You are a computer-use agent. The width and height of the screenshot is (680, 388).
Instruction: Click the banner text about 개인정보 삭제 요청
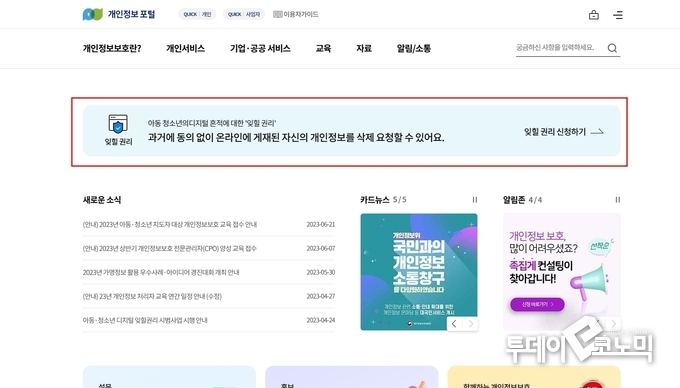pyautogui.click(x=296, y=137)
